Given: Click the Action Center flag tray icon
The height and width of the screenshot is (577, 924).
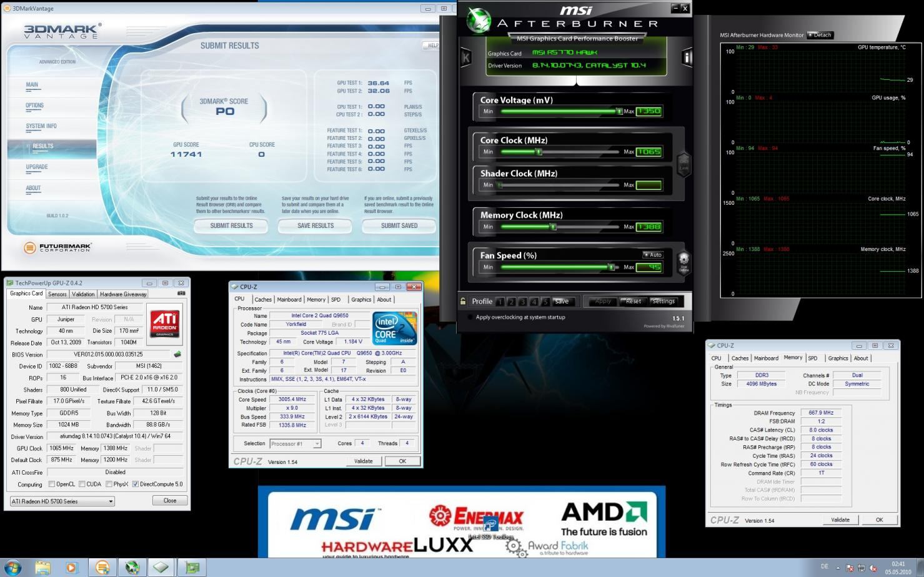Looking at the screenshot, I should click(x=850, y=568).
